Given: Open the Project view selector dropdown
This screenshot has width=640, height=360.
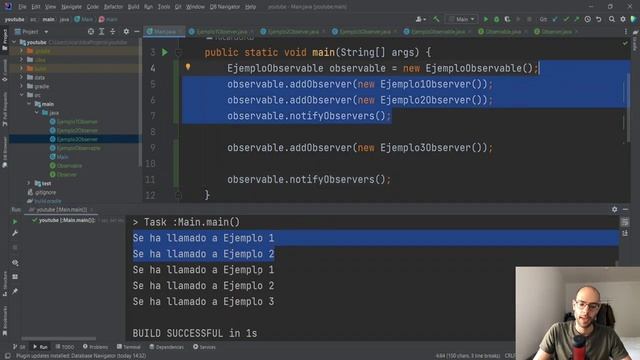Looking at the screenshot, I should [31, 31].
